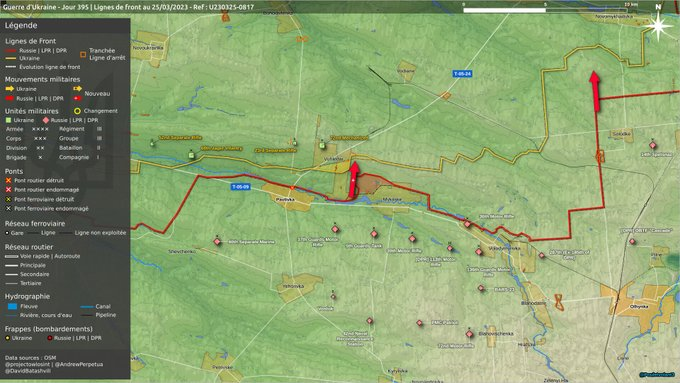Image resolution: width=680 pixels, height=383 pixels.
Task: Click the red advance arrow in the northeast
Action: point(595,91)
